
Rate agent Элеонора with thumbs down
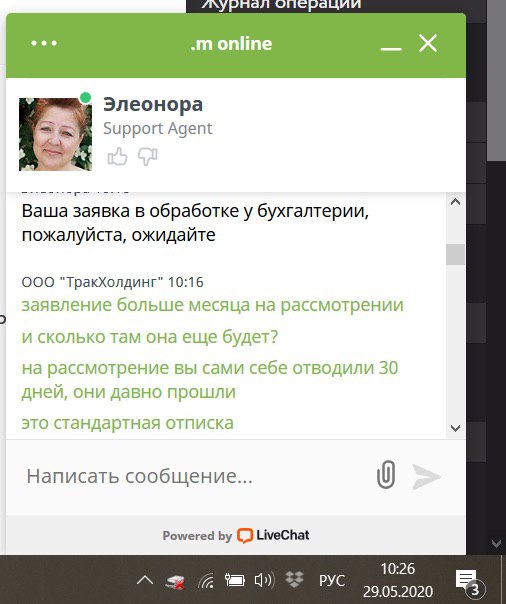click(x=147, y=156)
